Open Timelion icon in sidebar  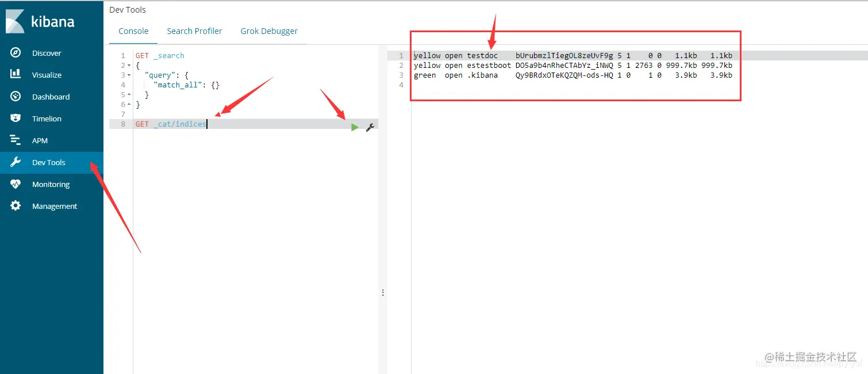click(x=16, y=118)
